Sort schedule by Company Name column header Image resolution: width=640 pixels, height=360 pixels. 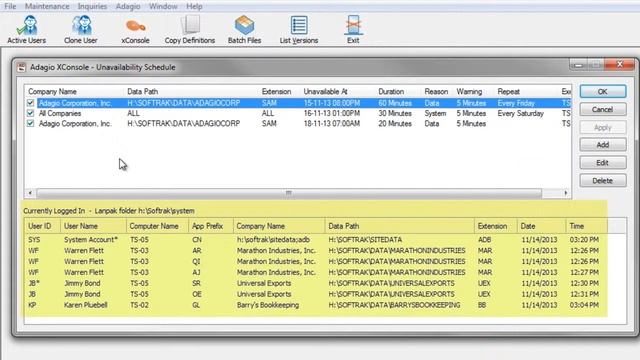[x=52, y=92]
